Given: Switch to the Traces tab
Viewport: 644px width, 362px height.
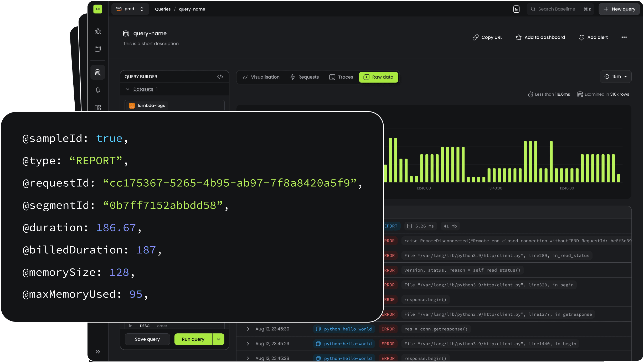Looking at the screenshot, I should click(x=341, y=77).
